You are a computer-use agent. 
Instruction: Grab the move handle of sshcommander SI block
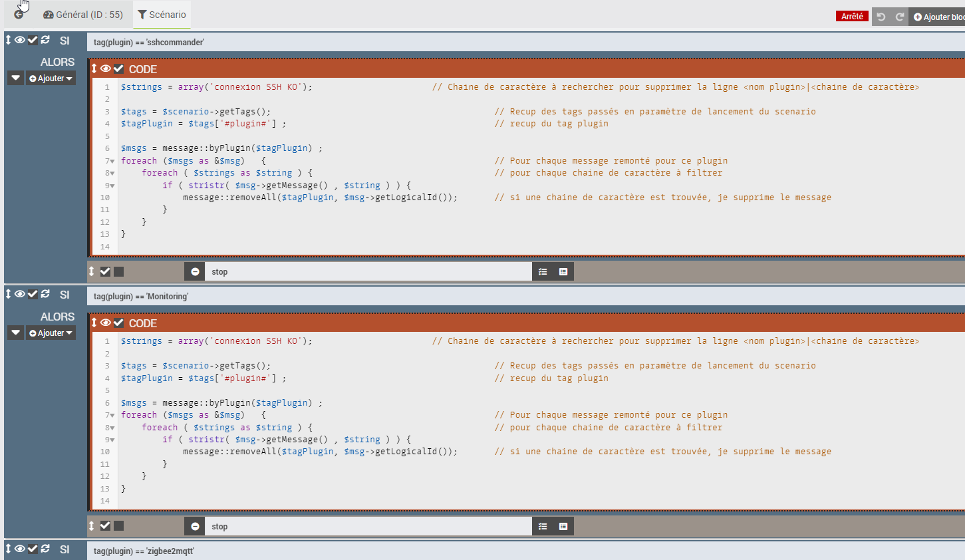(9, 40)
